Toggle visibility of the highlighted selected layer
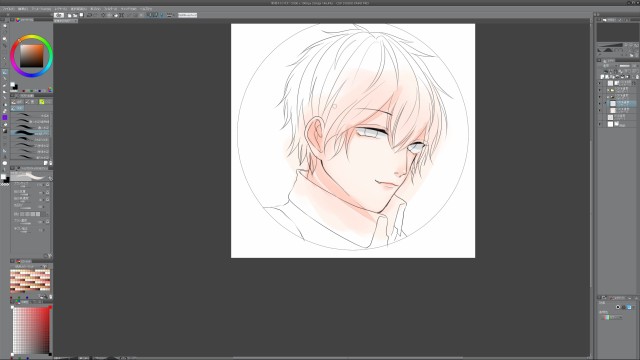 pos(600,103)
